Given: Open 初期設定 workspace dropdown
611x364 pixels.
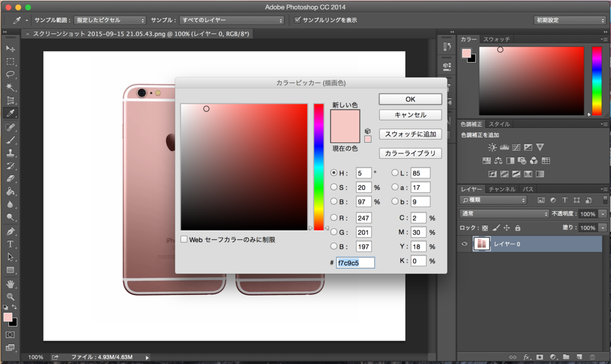Looking at the screenshot, I should tap(569, 20).
